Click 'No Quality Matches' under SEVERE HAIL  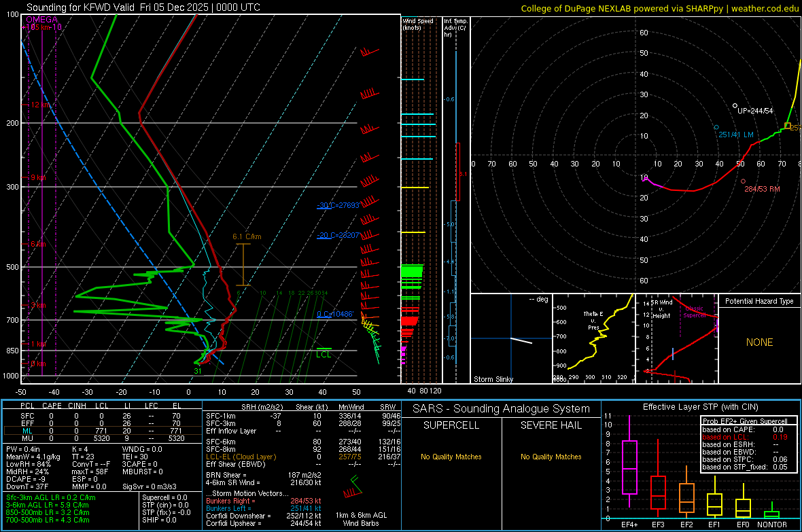point(551,457)
